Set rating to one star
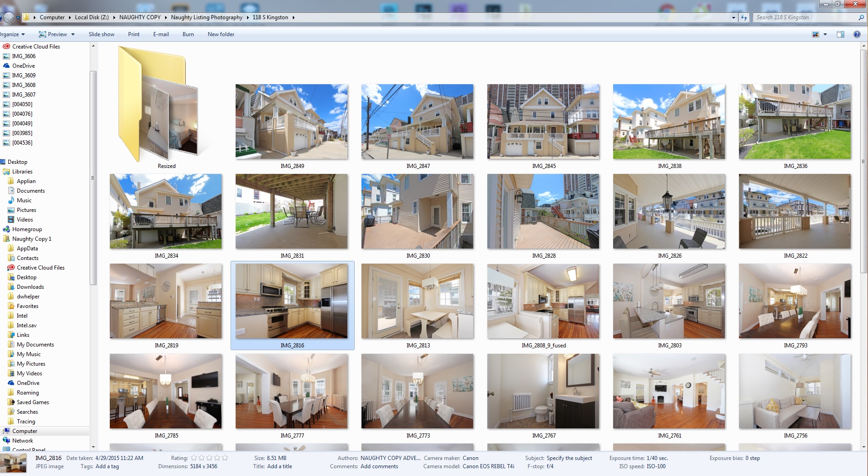 [x=194, y=458]
